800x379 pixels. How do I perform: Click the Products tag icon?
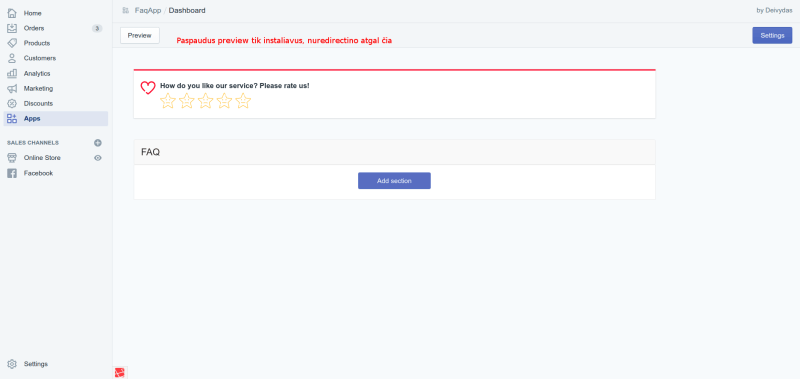(x=12, y=43)
